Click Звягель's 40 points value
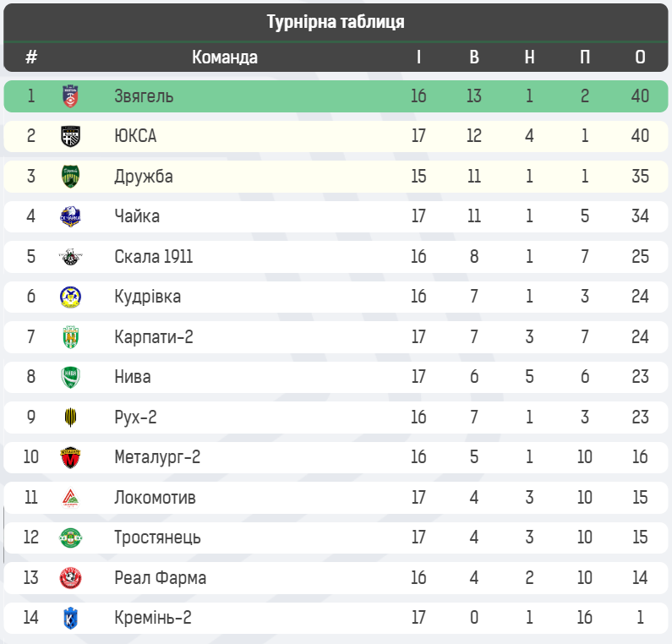This screenshot has height=644, width=672. pos(640,96)
